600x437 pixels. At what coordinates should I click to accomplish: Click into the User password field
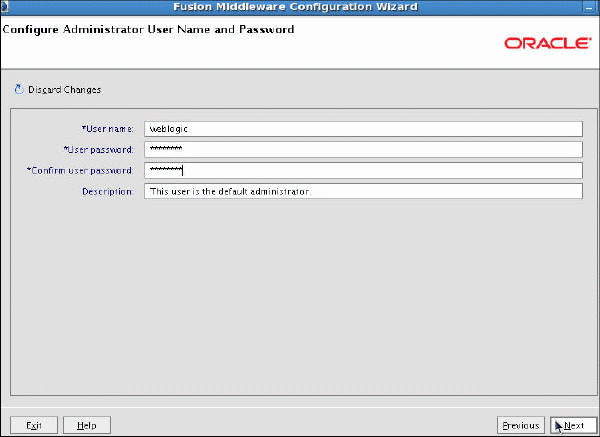pos(362,149)
